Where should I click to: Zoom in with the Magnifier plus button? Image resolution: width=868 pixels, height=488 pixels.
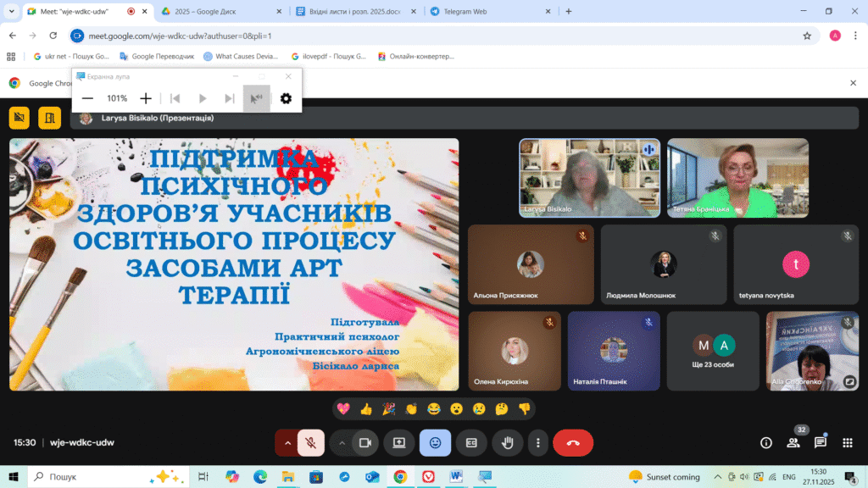146,98
